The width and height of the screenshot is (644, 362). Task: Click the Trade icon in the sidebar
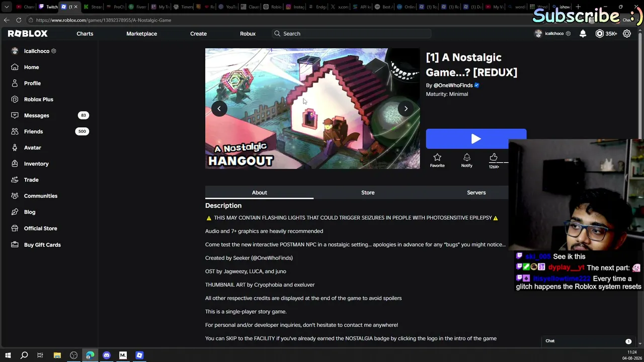pos(15,179)
